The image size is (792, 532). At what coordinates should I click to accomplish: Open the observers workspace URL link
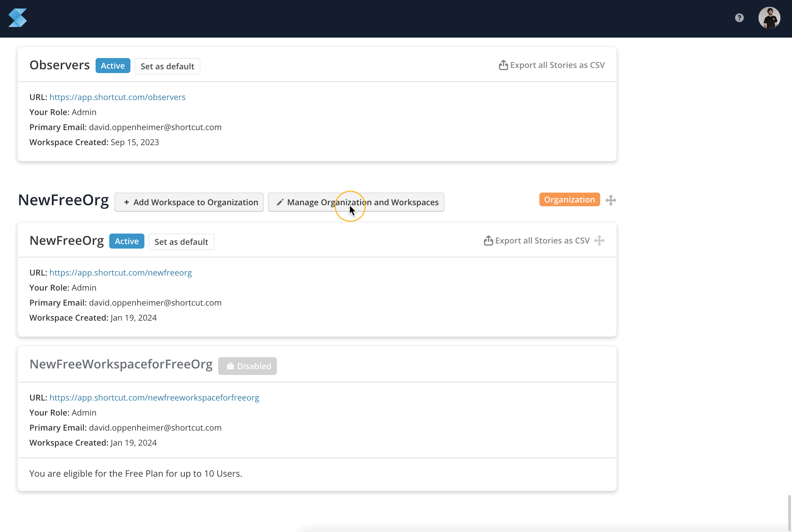pos(117,97)
